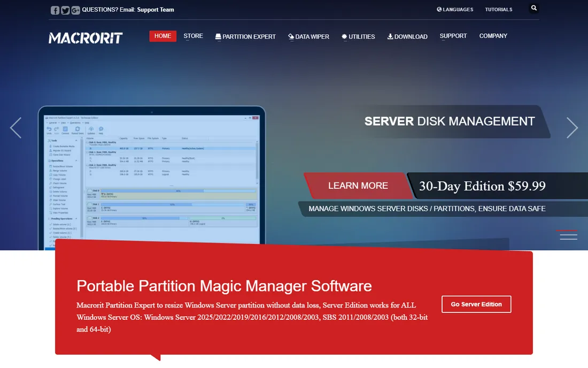Open the STORE menu

193,36
